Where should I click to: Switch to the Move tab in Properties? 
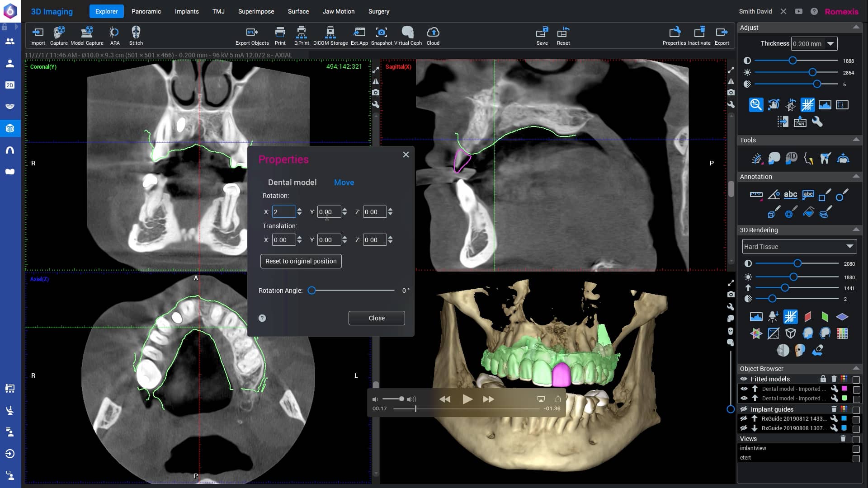[344, 183]
